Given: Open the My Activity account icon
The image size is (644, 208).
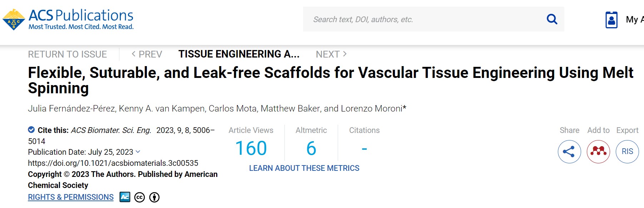Looking at the screenshot, I should (611, 20).
